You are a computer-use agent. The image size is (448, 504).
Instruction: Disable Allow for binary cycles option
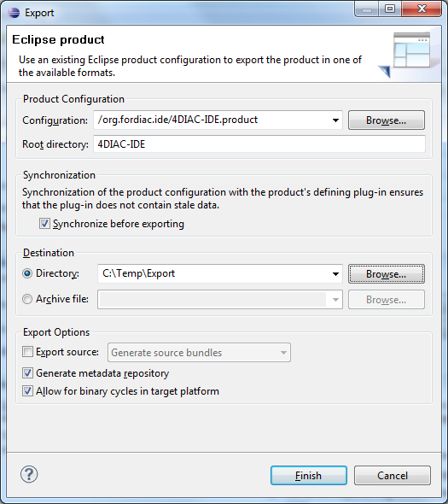[x=27, y=391]
